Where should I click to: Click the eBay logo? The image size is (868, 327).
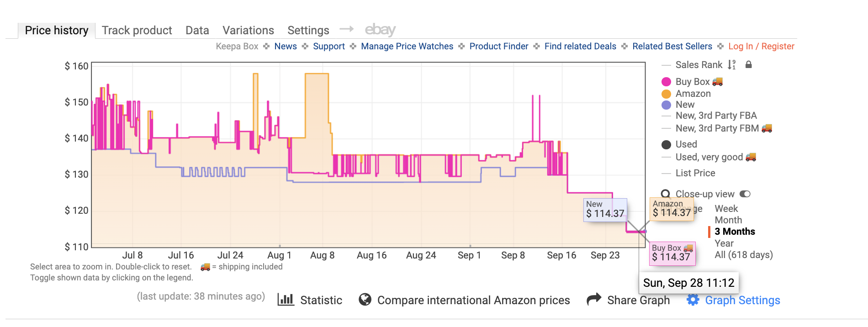click(x=380, y=30)
